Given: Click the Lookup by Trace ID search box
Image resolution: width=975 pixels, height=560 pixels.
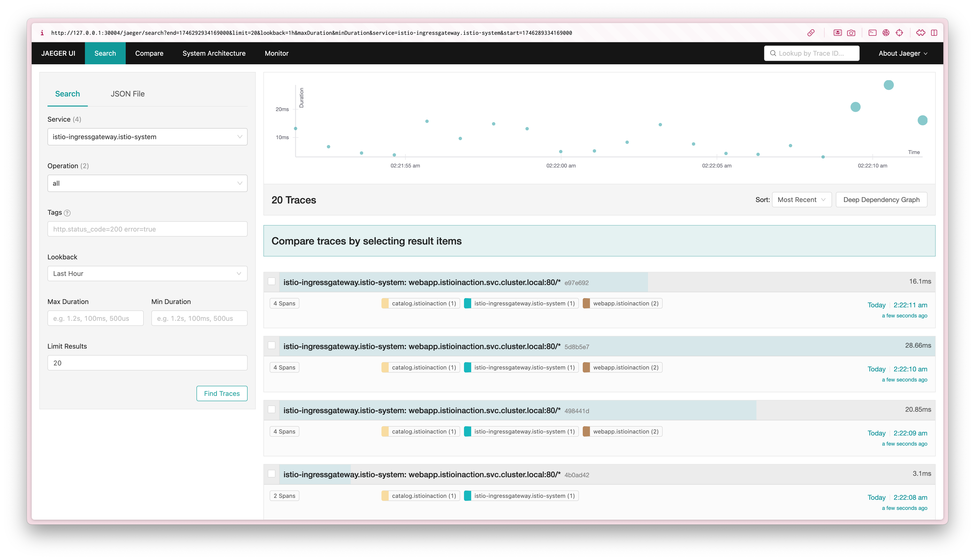Looking at the screenshot, I should coord(812,53).
